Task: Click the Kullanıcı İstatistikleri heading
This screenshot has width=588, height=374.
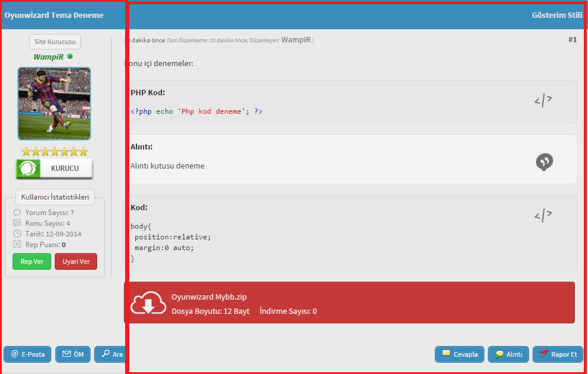Action: 55,197
